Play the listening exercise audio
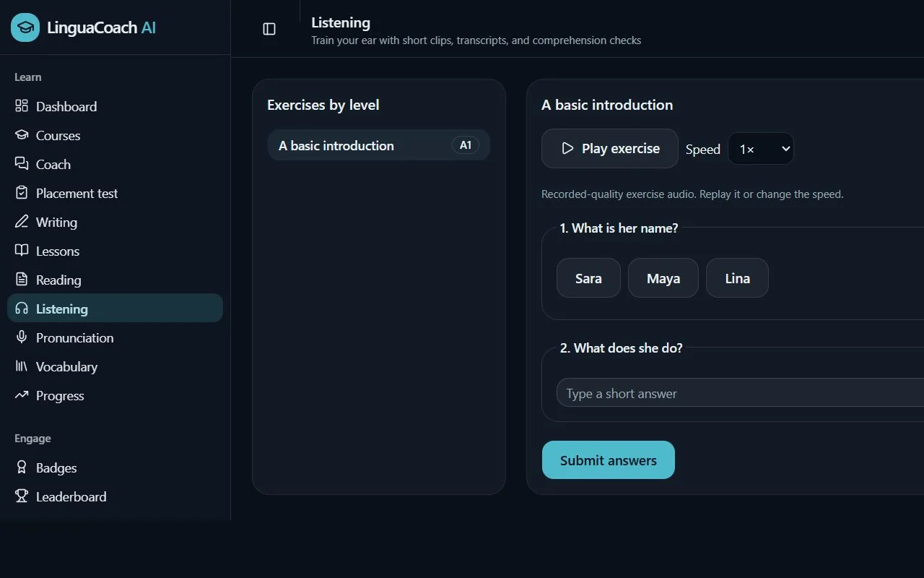Viewport: 924px width, 578px height. (610, 149)
